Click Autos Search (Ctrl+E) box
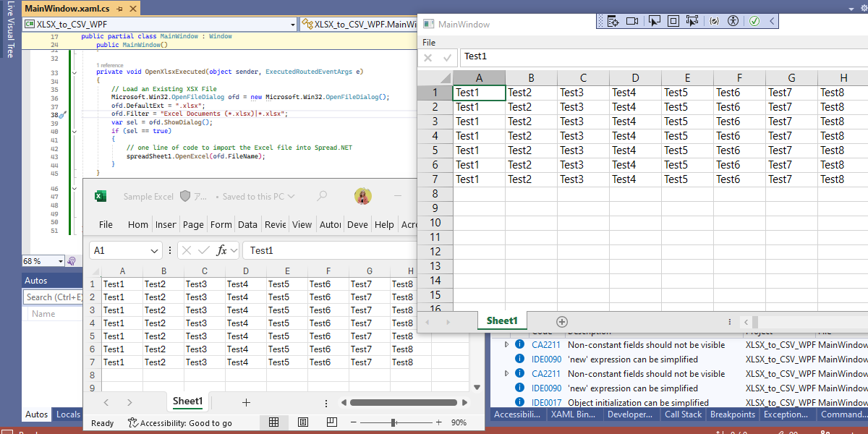 (x=53, y=297)
